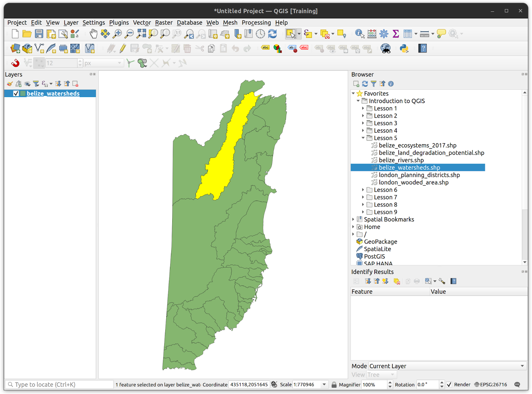Open the Processing Toolbox gear icon

pyautogui.click(x=384, y=34)
